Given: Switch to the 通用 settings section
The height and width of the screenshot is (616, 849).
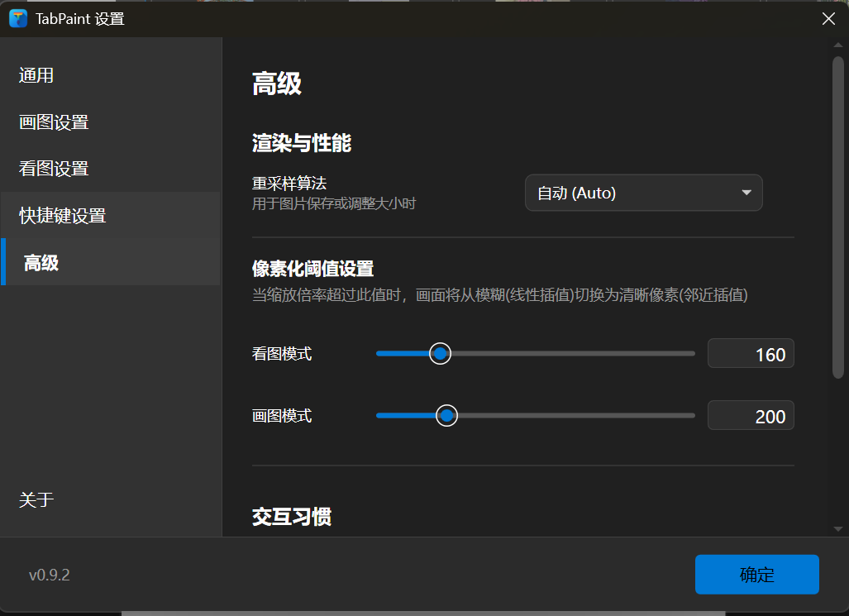Looking at the screenshot, I should 36,74.
